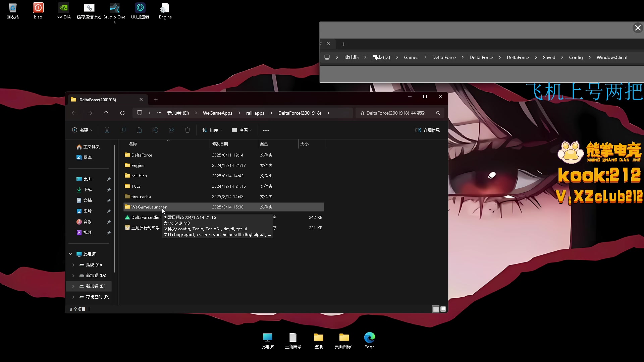Click the search magnifier icon
The image size is (644, 362).
[x=438, y=113]
